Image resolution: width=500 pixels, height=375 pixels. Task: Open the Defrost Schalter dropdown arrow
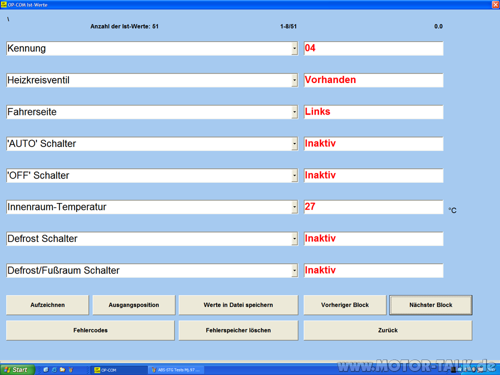pyautogui.click(x=294, y=239)
